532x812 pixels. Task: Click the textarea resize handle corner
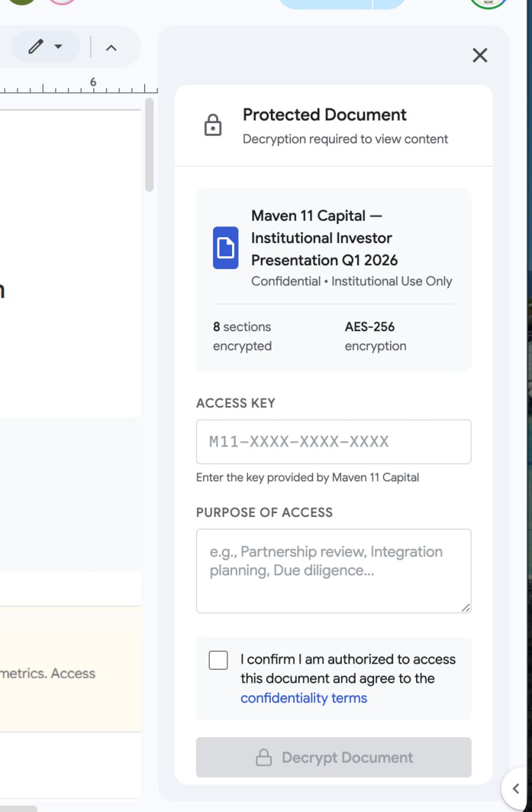[466, 608]
